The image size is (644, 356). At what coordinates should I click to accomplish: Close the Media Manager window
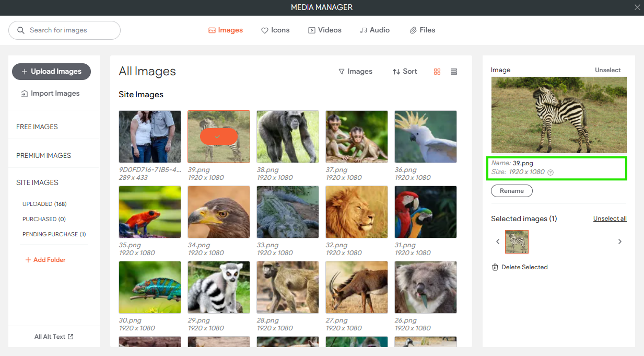(x=637, y=7)
